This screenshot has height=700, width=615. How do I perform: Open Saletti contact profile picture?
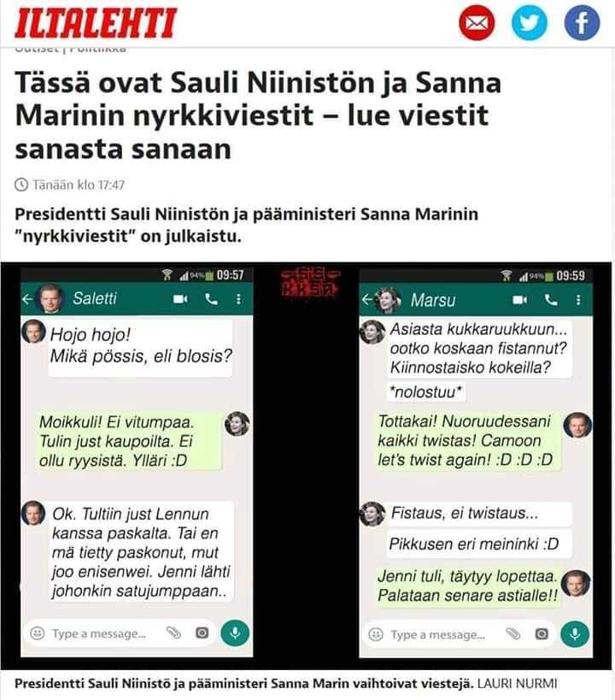point(50,298)
